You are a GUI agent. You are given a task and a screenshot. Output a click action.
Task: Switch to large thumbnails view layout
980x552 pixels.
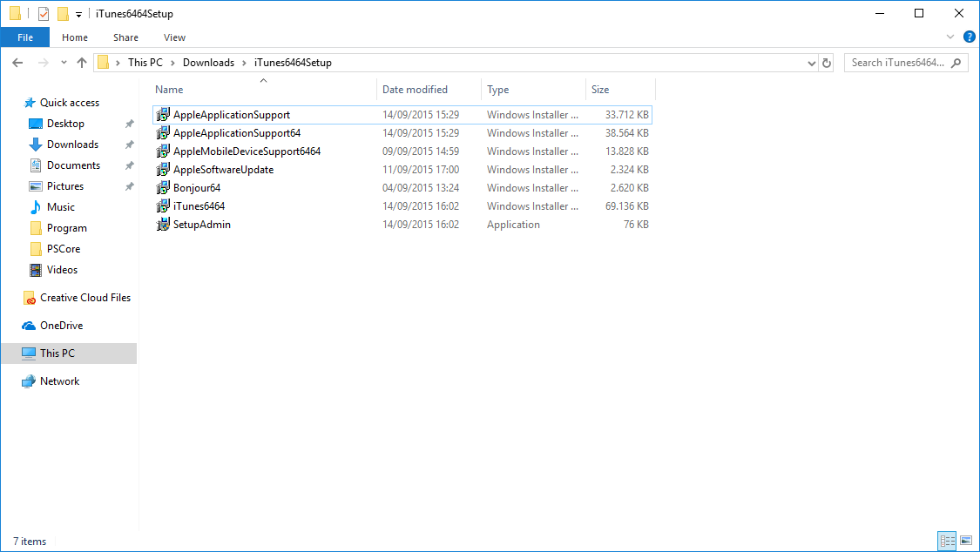[966, 541]
